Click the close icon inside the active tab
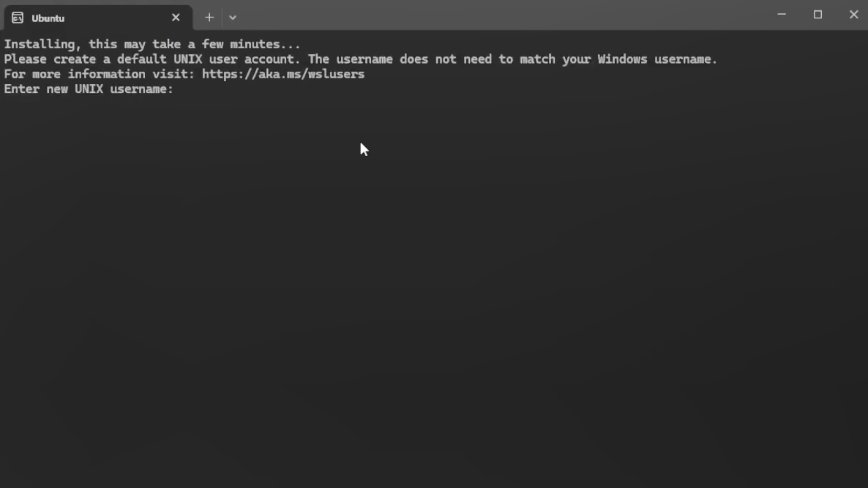This screenshot has height=488, width=868. (x=176, y=17)
